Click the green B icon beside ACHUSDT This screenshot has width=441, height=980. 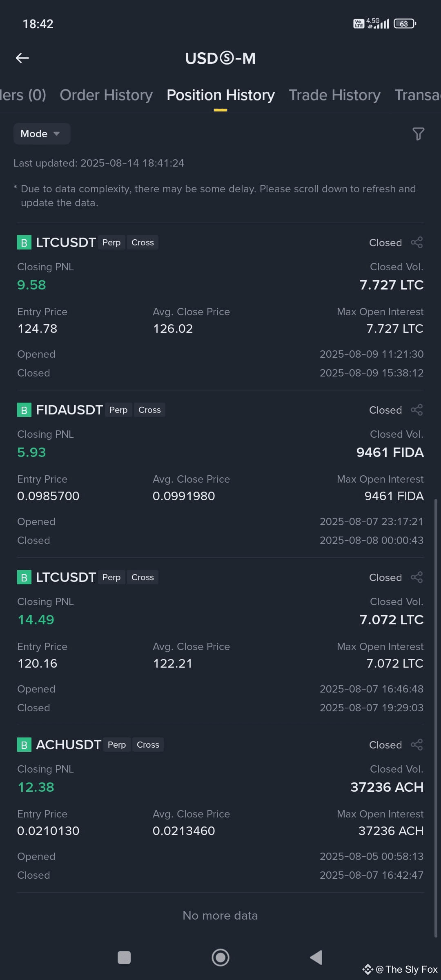pyautogui.click(x=24, y=745)
